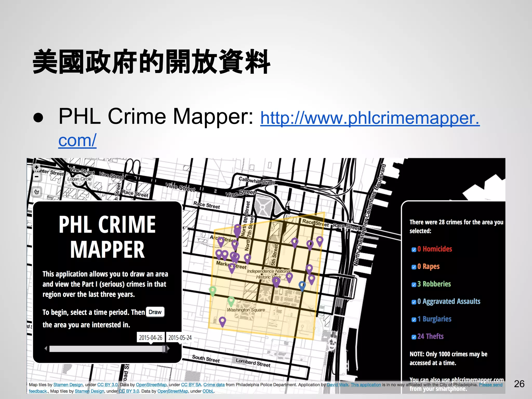
Task: Toggle the Rapes checkbox
Action: pos(414,267)
